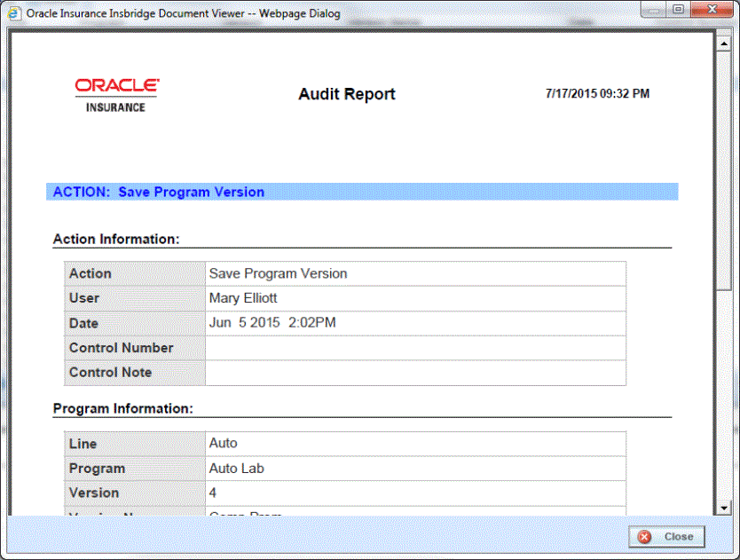Click the restore window icon in title bar

tap(678, 9)
